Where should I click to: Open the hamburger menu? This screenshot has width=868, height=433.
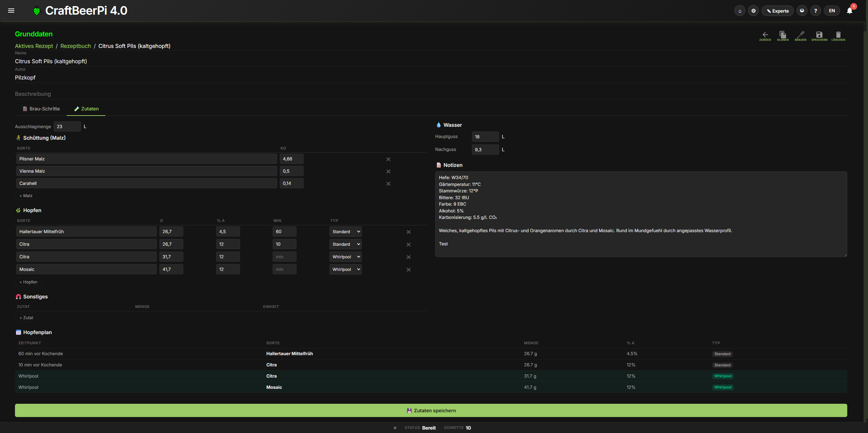[11, 11]
